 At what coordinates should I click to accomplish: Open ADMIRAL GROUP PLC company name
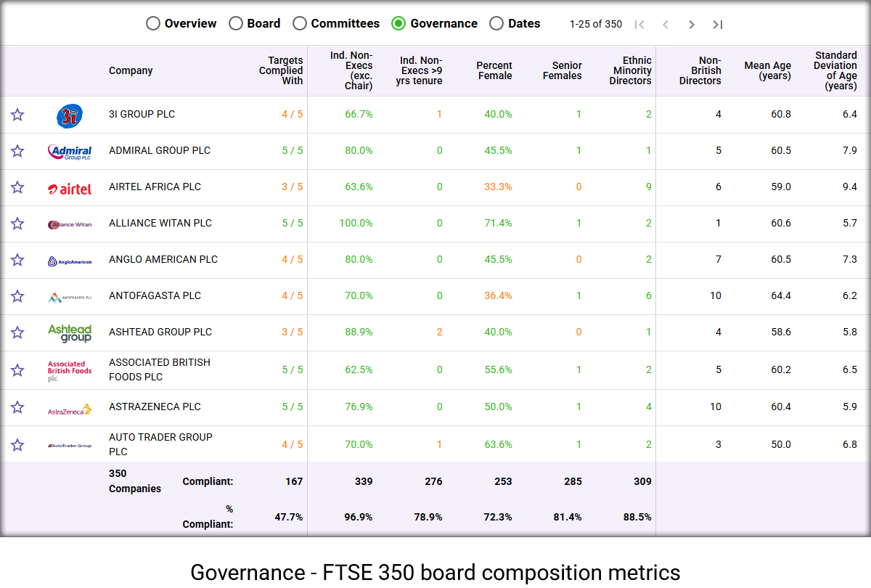[x=160, y=150]
